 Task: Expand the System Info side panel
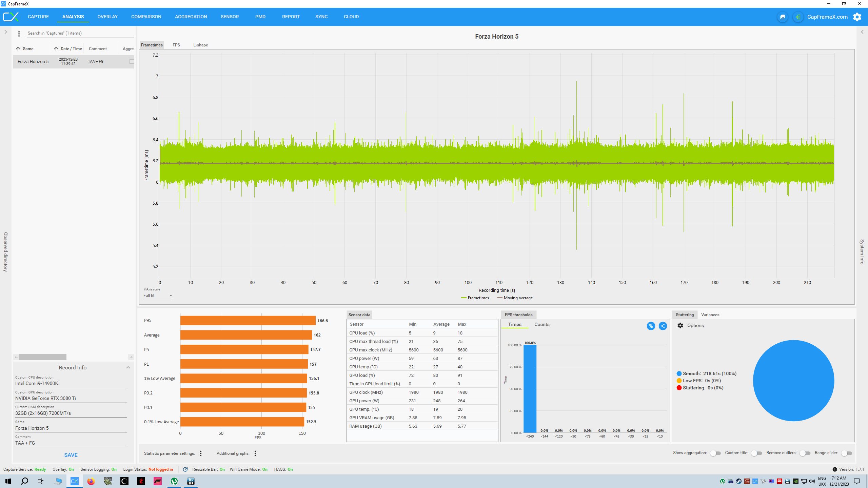862,32
